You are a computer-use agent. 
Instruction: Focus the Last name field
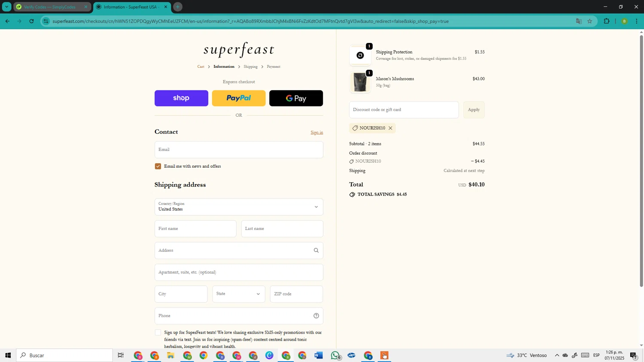[x=282, y=229]
